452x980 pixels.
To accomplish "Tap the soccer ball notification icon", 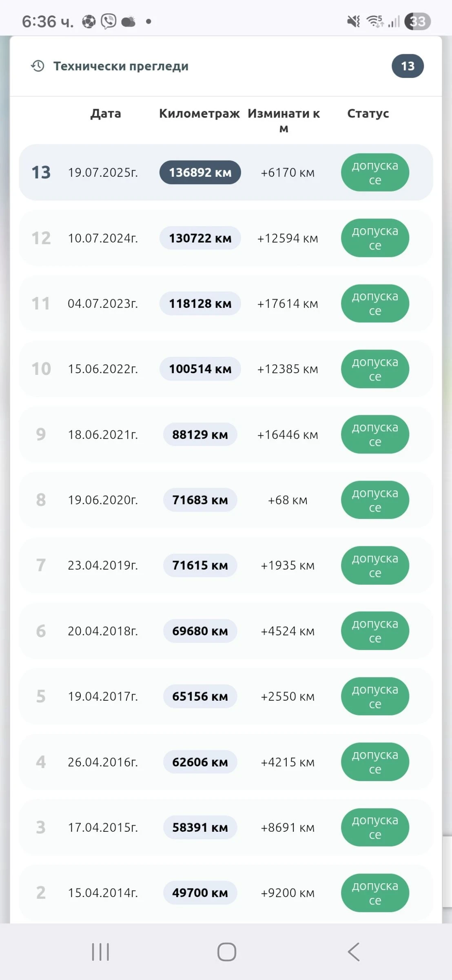I will [x=89, y=21].
